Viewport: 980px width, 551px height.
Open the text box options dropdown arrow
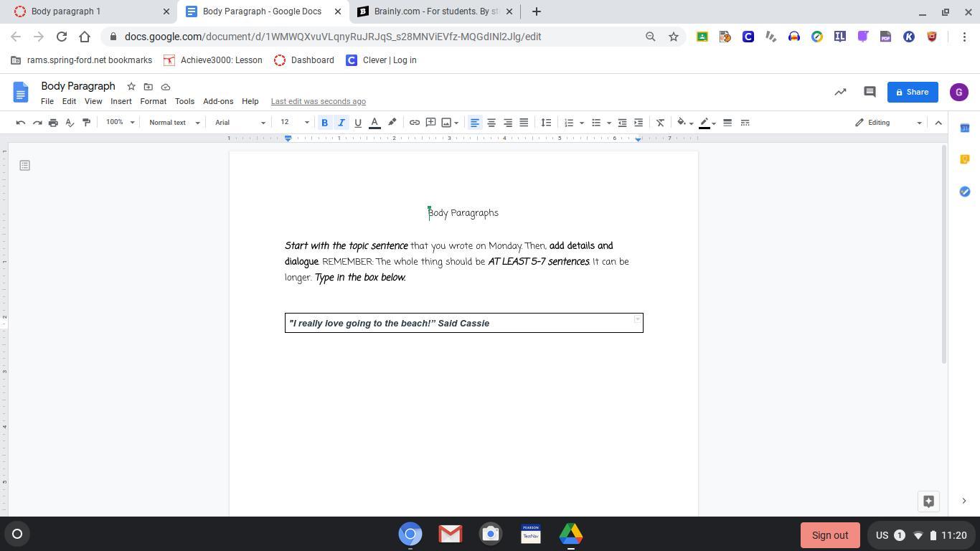click(x=637, y=319)
